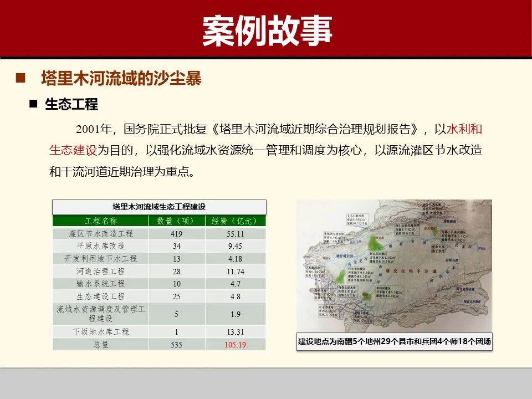
Task: Click the caption 建设地点为南疆5个地州29个县市
Action: point(395,340)
